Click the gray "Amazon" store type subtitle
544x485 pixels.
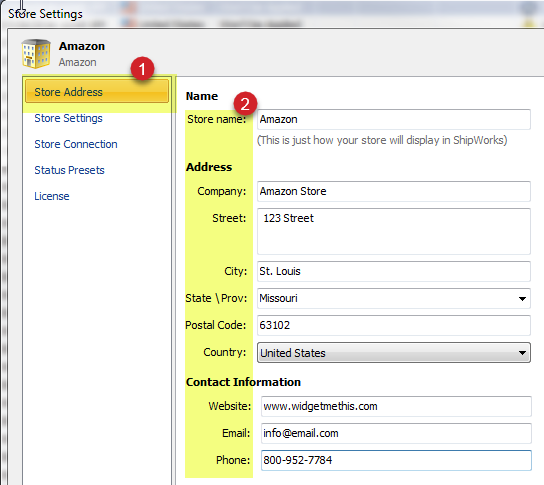(x=78, y=62)
